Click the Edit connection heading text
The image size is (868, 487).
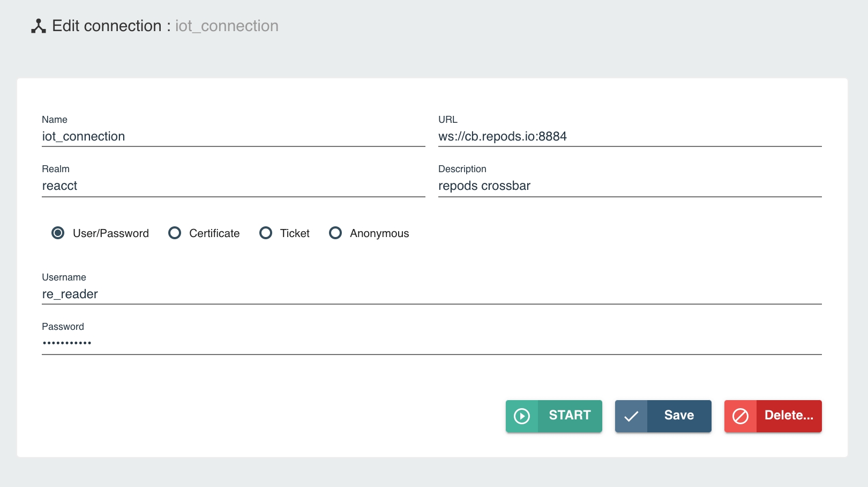(x=107, y=26)
